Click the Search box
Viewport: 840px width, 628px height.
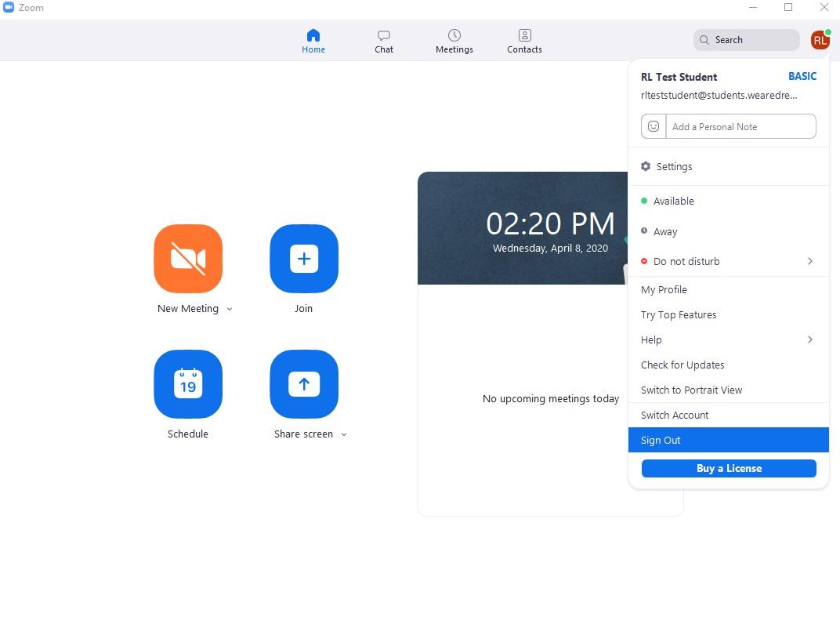tap(746, 40)
